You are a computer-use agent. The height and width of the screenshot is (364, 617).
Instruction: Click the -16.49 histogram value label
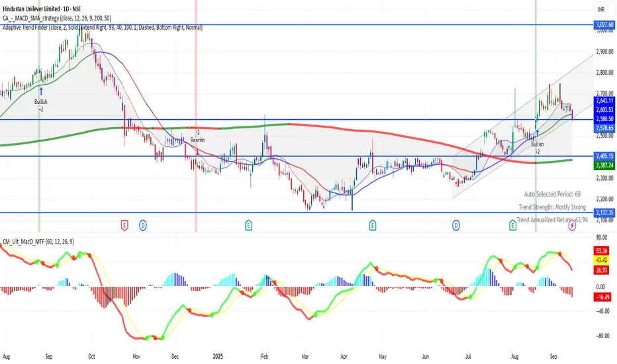click(x=602, y=297)
